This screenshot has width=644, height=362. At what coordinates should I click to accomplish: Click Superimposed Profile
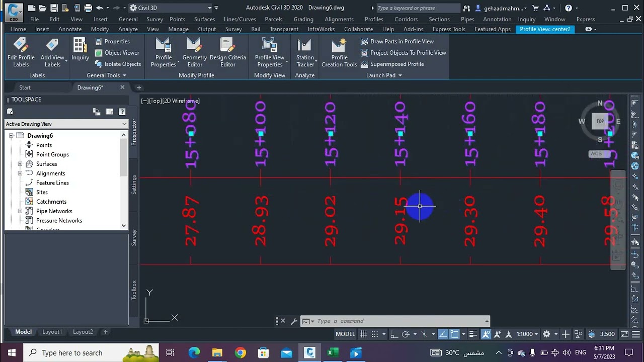[392, 64]
